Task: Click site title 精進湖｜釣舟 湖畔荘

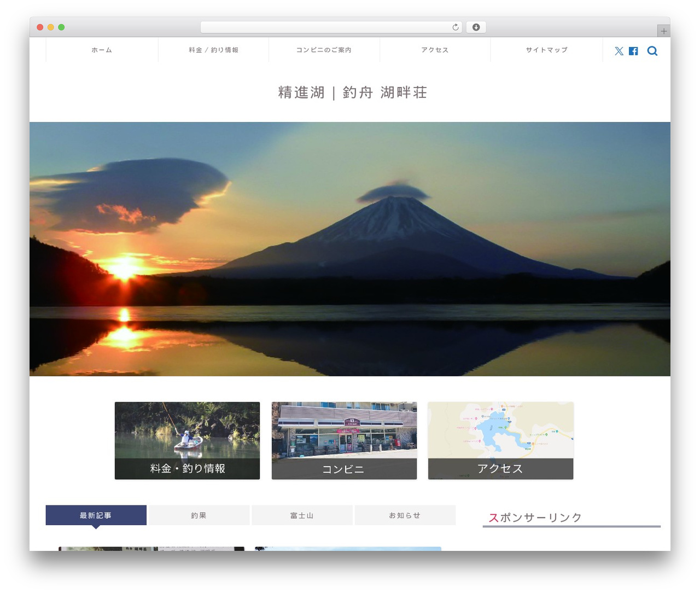Action: click(x=353, y=92)
